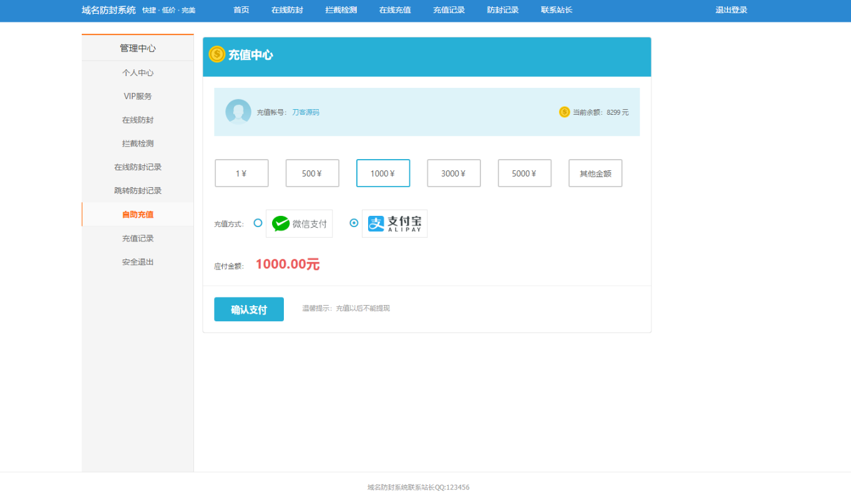Pick the 5000¥ recharge option
This screenshot has height=504, width=851.
click(x=524, y=173)
